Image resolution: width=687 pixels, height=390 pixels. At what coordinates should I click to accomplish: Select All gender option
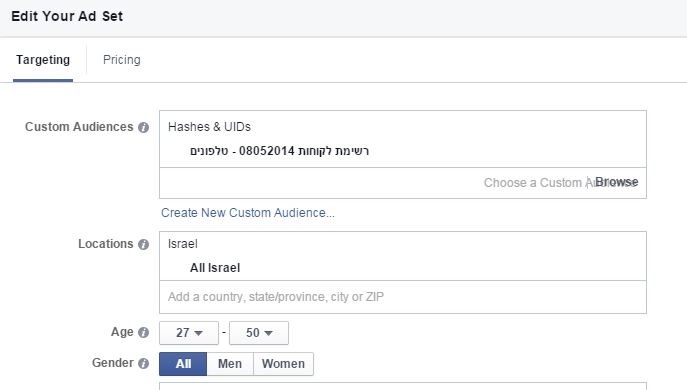[x=183, y=364]
